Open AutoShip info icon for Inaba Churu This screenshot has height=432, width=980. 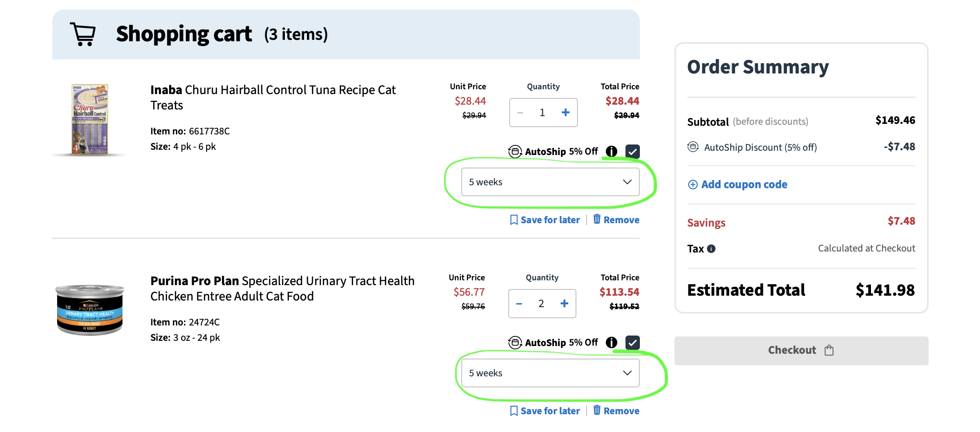pyautogui.click(x=611, y=151)
